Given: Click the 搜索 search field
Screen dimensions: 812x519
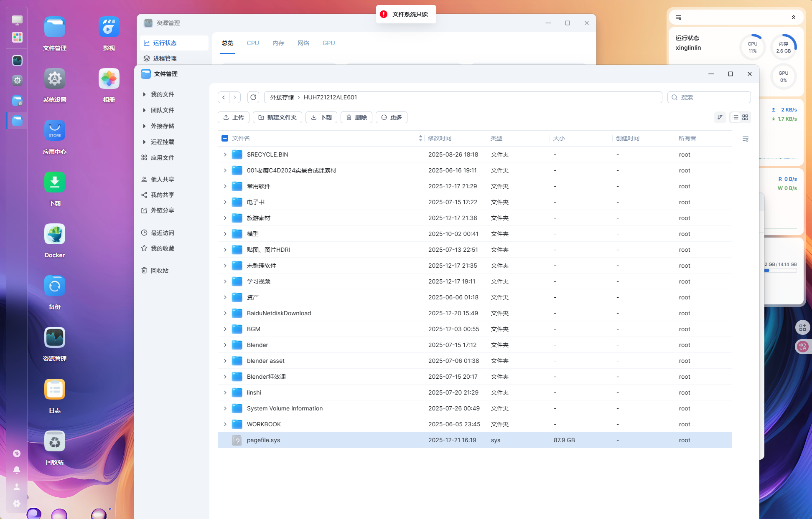Looking at the screenshot, I should click(713, 97).
